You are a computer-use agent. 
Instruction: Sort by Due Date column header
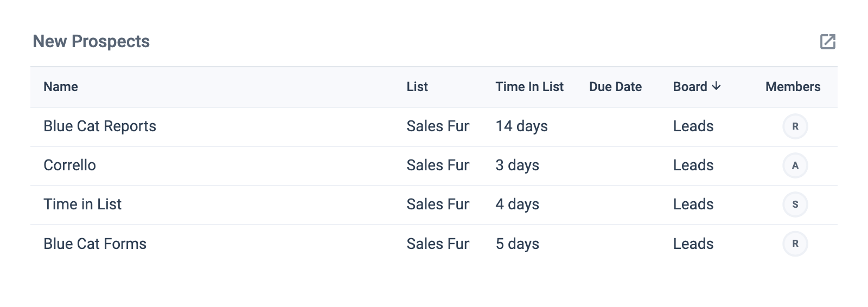point(615,87)
